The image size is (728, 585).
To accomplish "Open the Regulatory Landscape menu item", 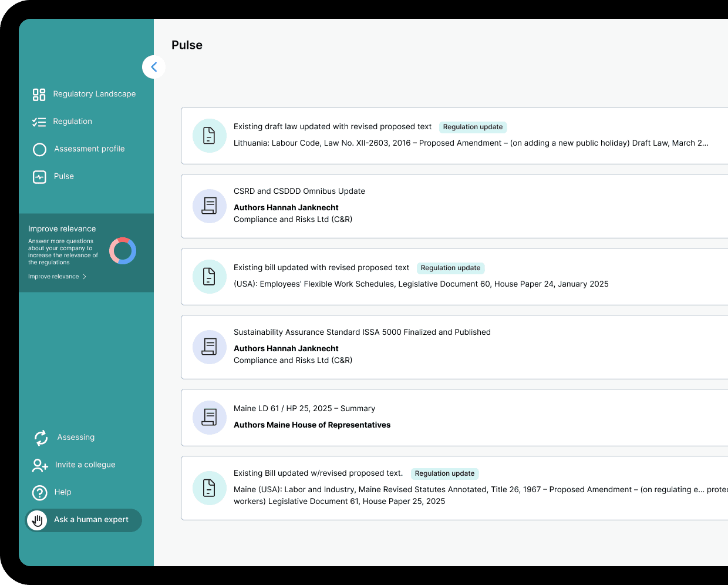I will pos(95,94).
